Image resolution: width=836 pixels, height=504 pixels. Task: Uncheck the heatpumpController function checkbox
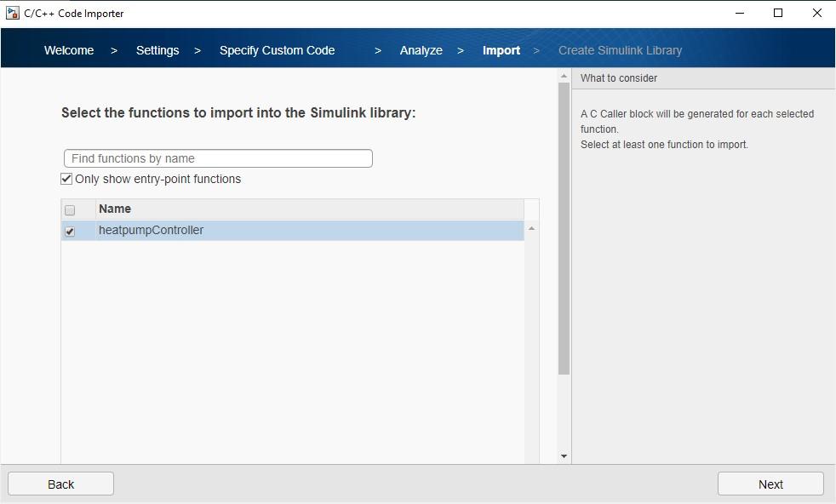coord(70,231)
